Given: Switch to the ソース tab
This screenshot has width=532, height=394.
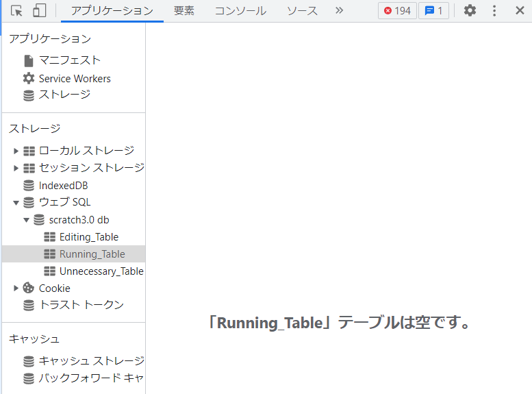Looking at the screenshot, I should pos(303,11).
